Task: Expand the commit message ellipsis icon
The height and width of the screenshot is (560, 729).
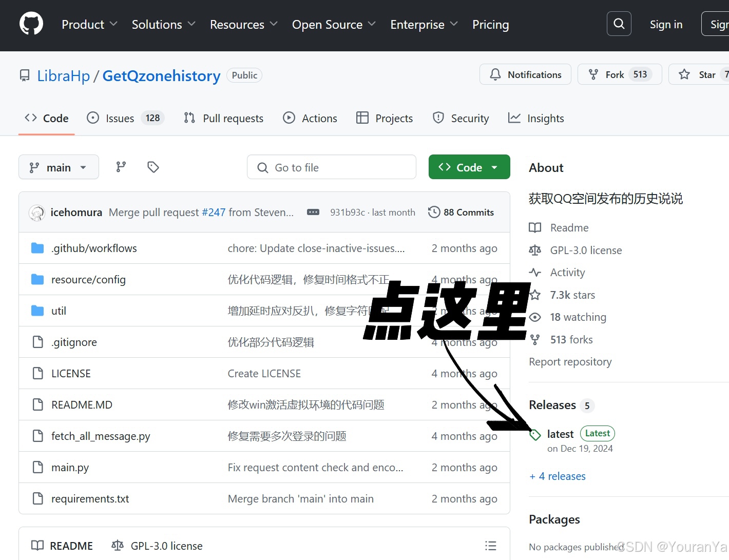Action: pos(313,212)
